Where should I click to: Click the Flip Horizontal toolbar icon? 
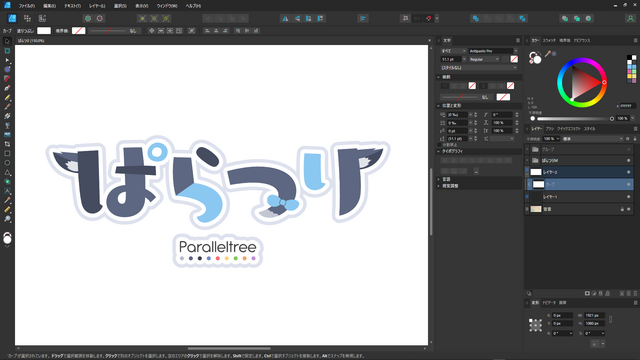point(285,18)
